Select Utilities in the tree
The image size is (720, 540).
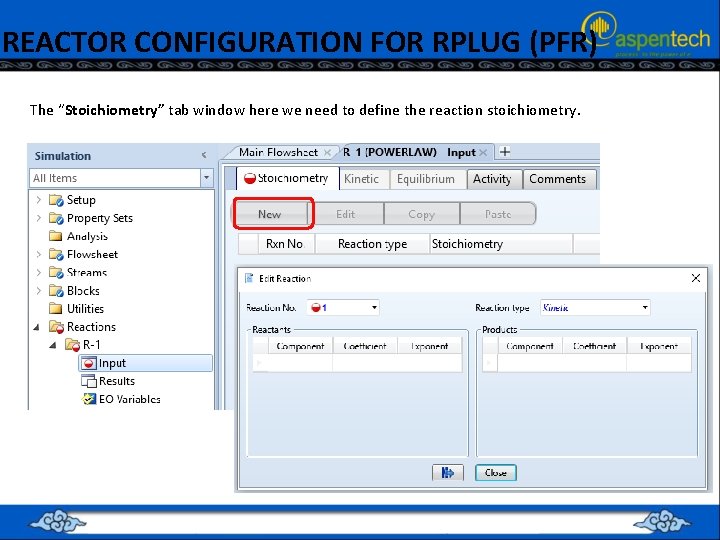pyautogui.click(x=85, y=309)
